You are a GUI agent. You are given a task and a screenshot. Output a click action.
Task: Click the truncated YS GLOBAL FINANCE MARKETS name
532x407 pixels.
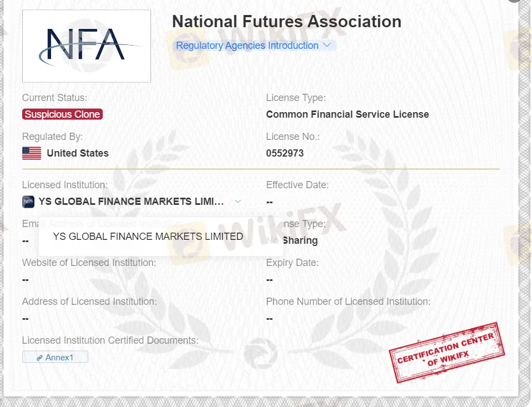(131, 202)
